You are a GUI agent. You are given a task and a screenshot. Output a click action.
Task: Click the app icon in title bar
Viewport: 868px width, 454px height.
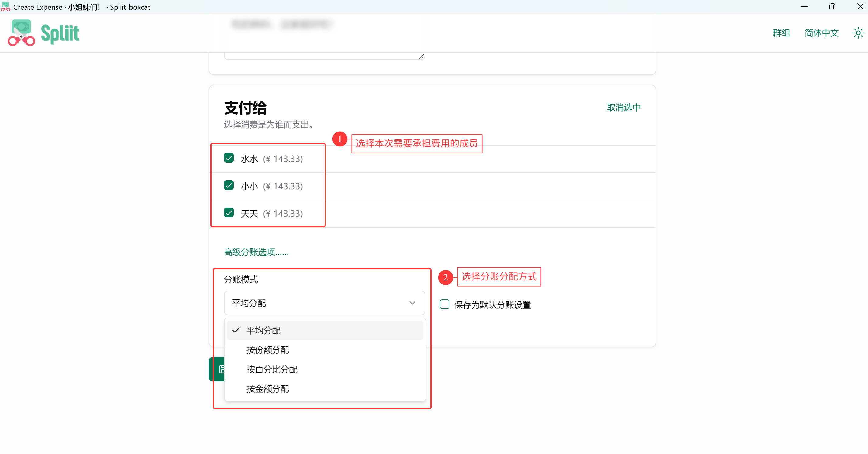5,7
